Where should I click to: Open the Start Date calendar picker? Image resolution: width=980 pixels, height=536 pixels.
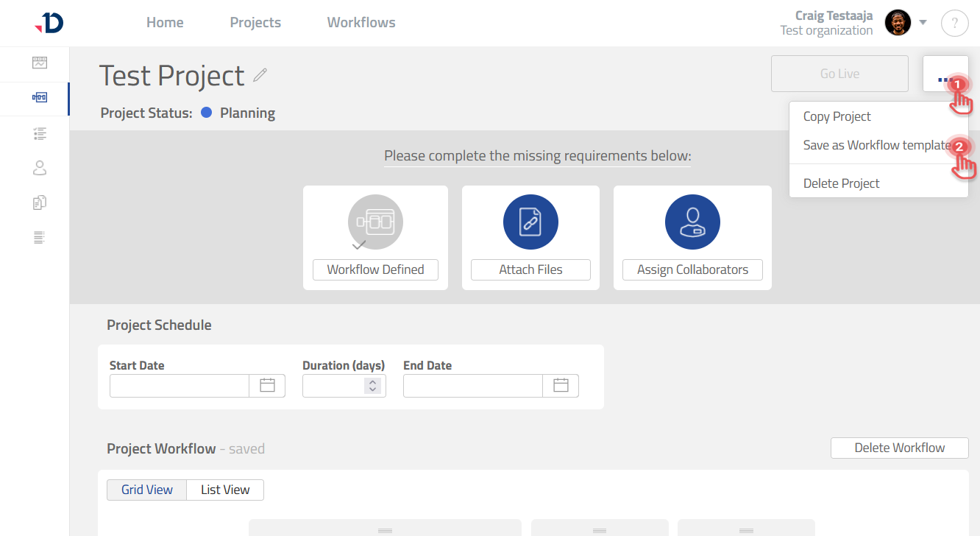pyautogui.click(x=267, y=386)
